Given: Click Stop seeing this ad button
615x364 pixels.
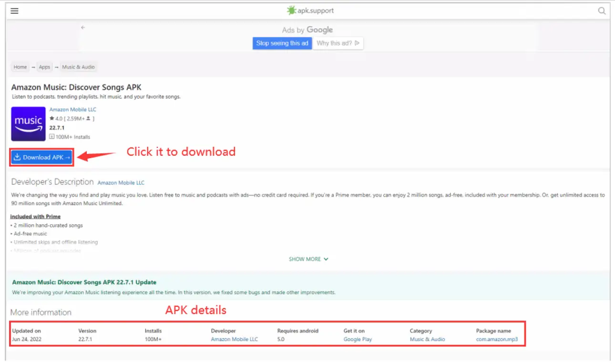Looking at the screenshot, I should click(282, 43).
